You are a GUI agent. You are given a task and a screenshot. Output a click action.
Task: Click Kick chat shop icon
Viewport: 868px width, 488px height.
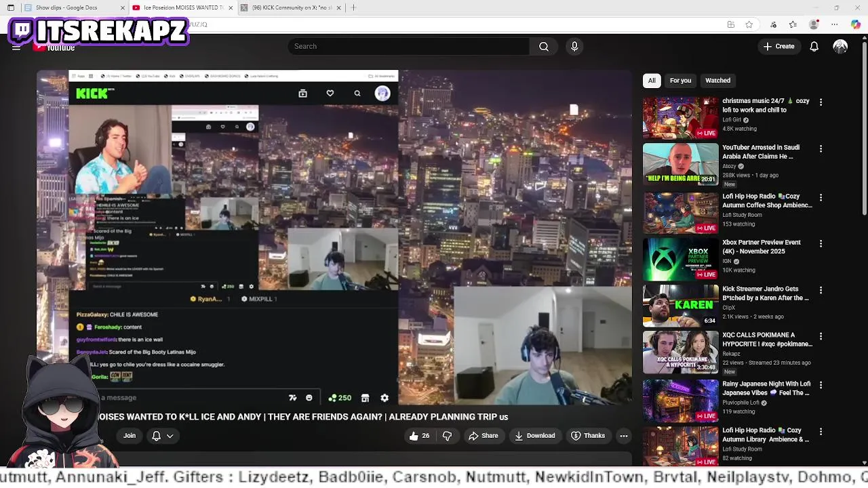click(365, 398)
